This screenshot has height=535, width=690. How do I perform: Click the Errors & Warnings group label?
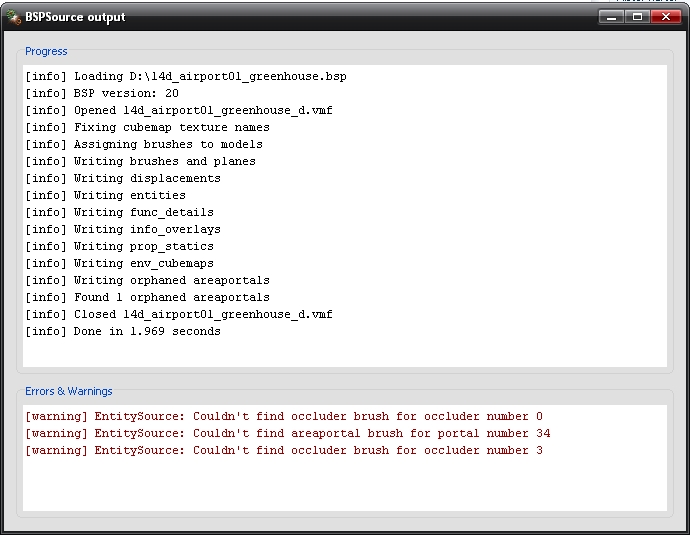click(x=69, y=391)
